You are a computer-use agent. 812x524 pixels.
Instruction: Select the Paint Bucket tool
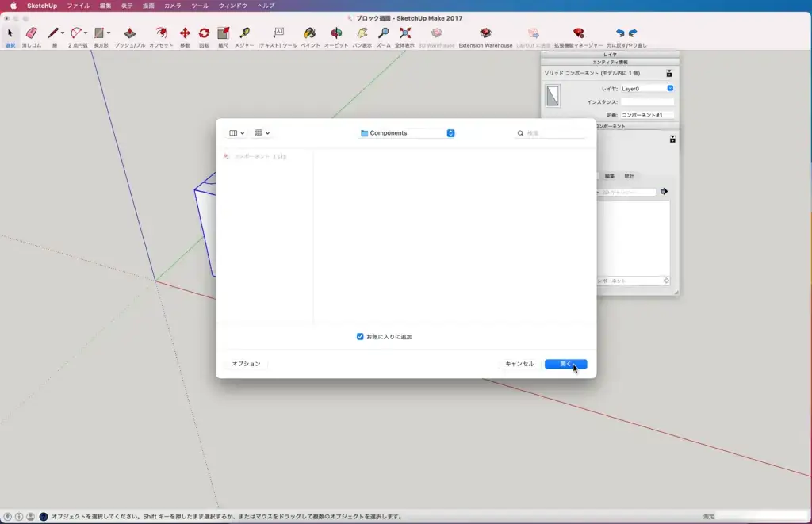(x=310, y=33)
